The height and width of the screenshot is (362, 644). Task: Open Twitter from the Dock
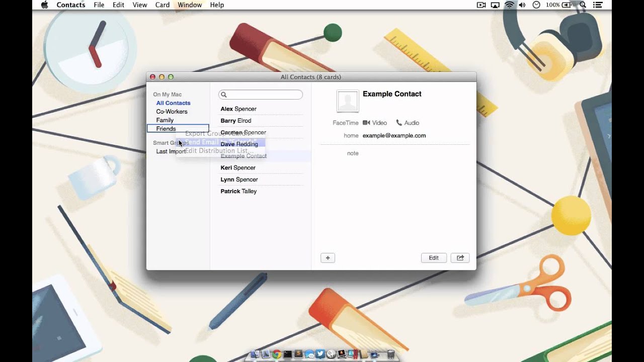point(320,354)
